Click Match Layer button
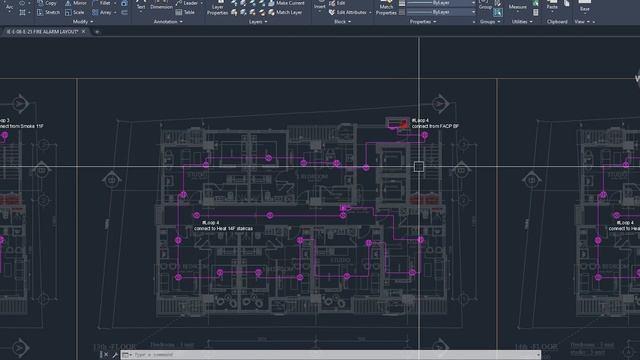Viewport: 640px width, 360px height. point(285,12)
